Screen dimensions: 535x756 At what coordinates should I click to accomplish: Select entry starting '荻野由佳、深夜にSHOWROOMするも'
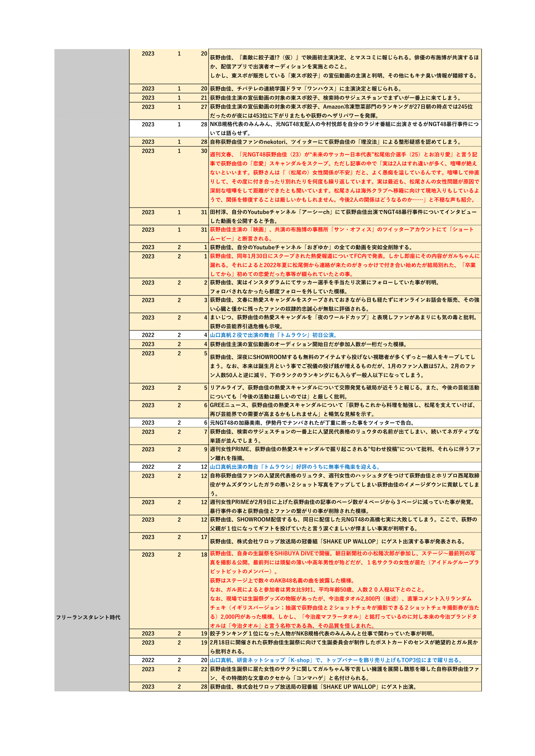pos(343,366)
